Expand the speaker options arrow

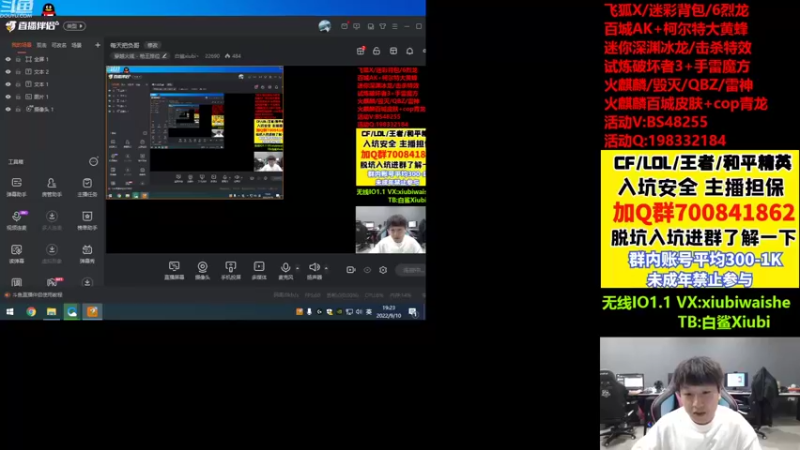coord(326,268)
